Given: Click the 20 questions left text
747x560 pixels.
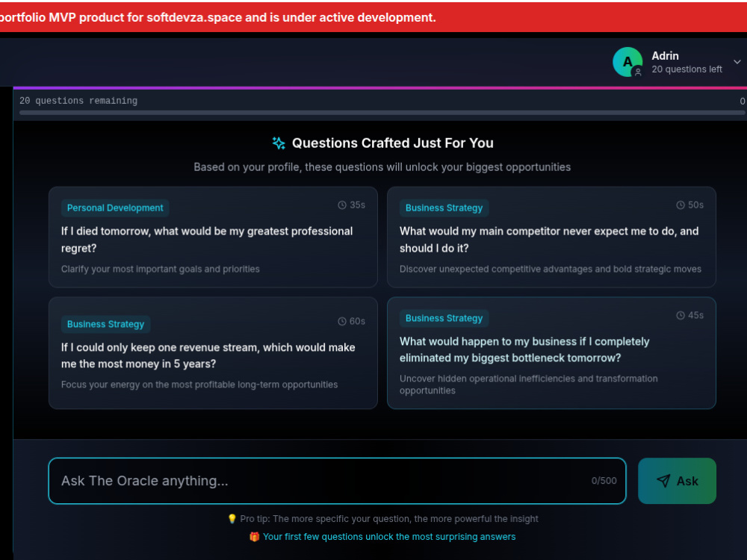Looking at the screenshot, I should pyautogui.click(x=687, y=69).
